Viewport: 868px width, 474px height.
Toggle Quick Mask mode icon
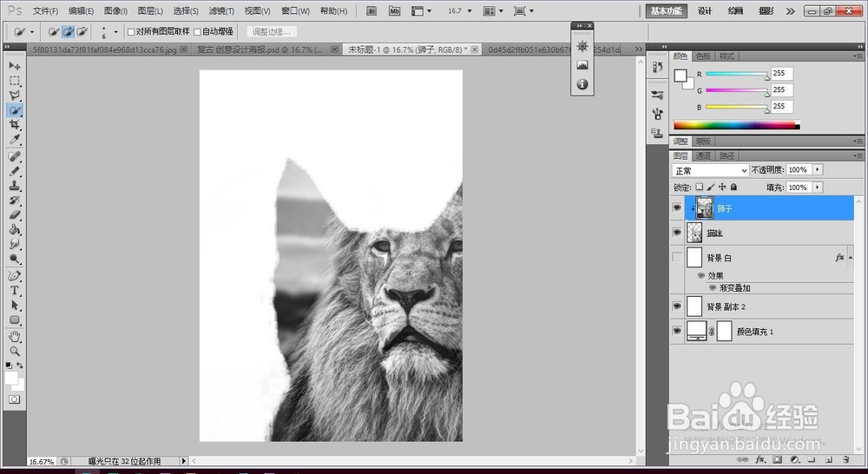(x=15, y=399)
